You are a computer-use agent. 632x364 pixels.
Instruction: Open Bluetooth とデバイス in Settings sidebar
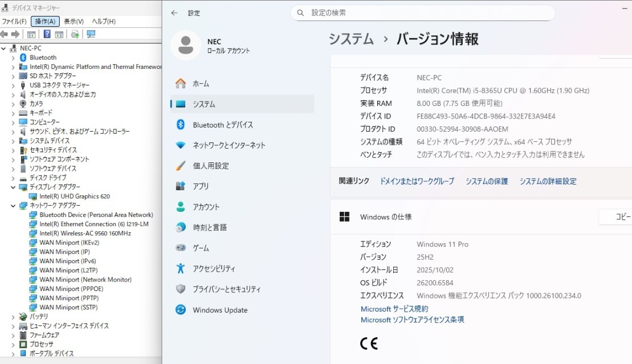pos(222,125)
